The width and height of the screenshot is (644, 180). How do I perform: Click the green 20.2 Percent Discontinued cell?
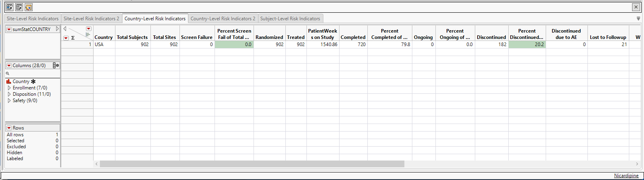[527, 45]
